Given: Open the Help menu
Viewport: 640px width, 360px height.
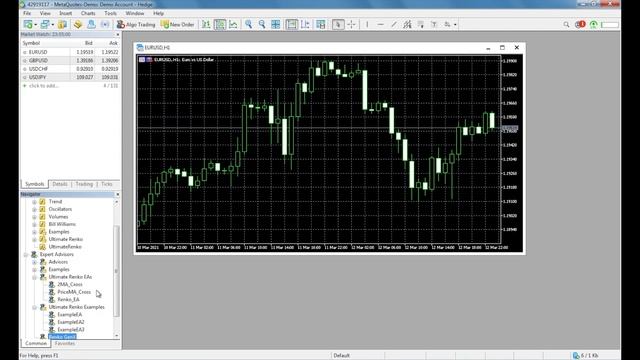Looking at the screenshot, I should click(158, 13).
